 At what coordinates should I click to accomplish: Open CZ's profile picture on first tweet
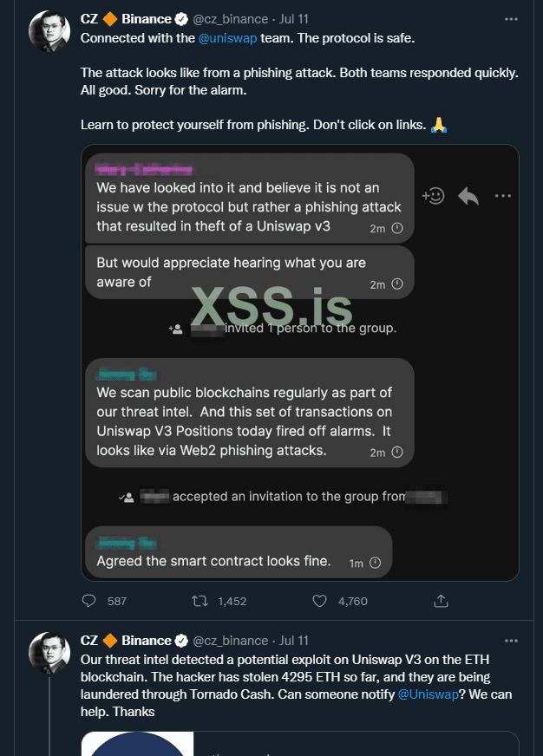pos(49,33)
